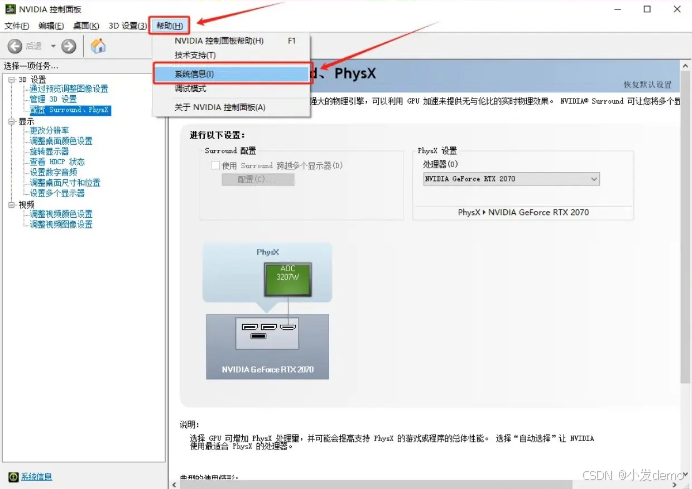This screenshot has height=489, width=692.
Task: Collapse the 3D 设置 tree node
Action: click(x=12, y=79)
